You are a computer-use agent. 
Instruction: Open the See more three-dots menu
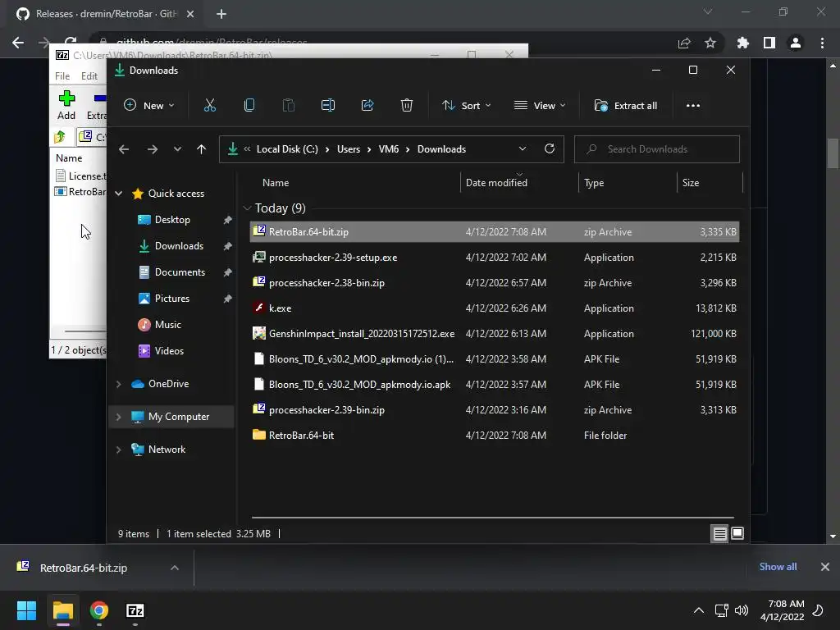click(692, 106)
